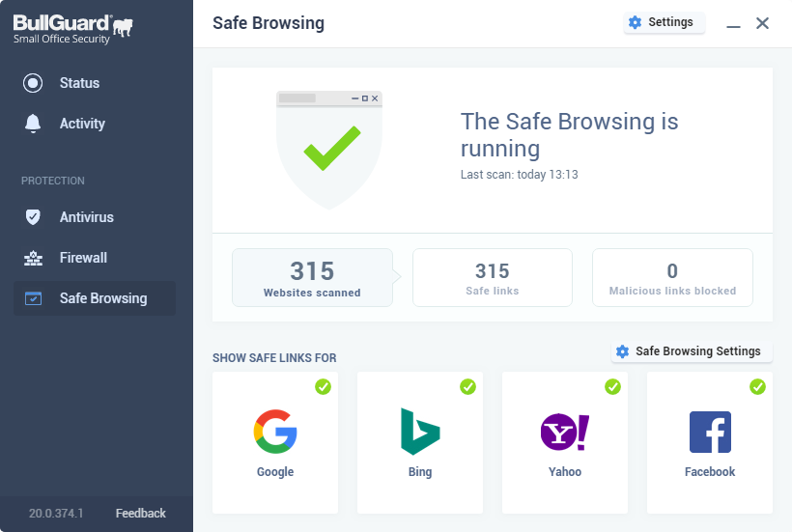Viewport: 792px width, 532px height.
Task: Click the Facebook logo icon
Action: click(x=710, y=432)
